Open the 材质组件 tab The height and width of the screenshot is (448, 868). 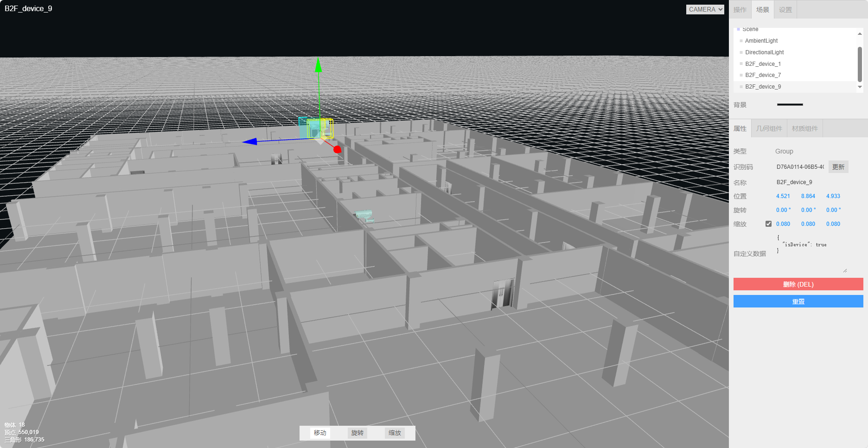tap(805, 128)
